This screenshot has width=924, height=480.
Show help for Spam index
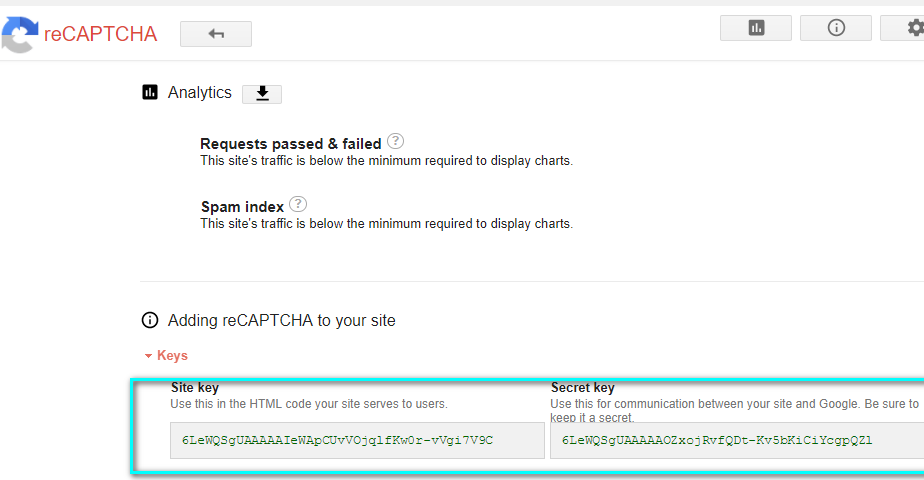(x=298, y=204)
